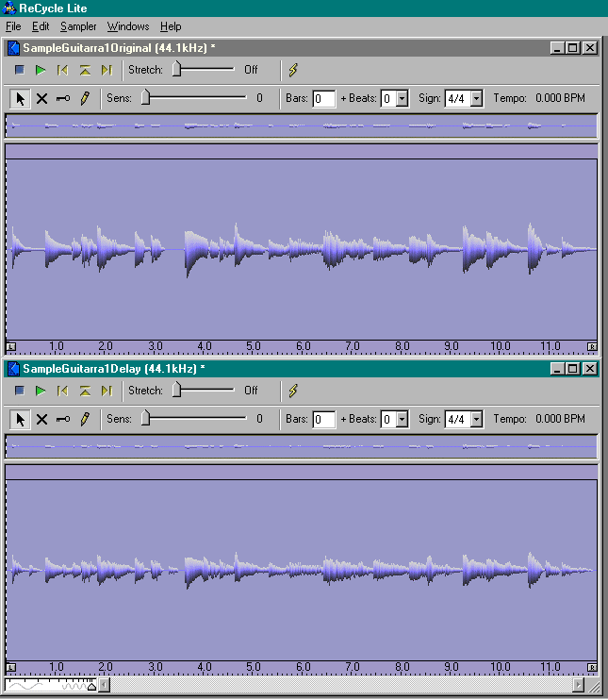608x700 pixels.
Task: Click the horizontal scrollbar right arrow
Action: (578, 685)
